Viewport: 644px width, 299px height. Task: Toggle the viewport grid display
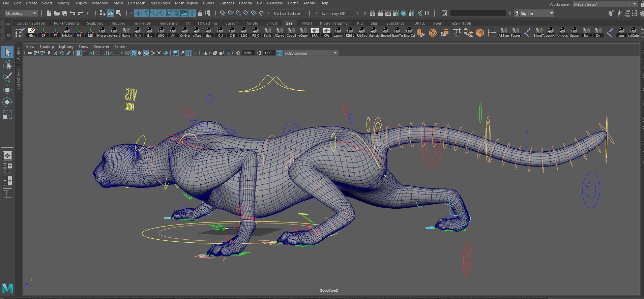(79, 53)
